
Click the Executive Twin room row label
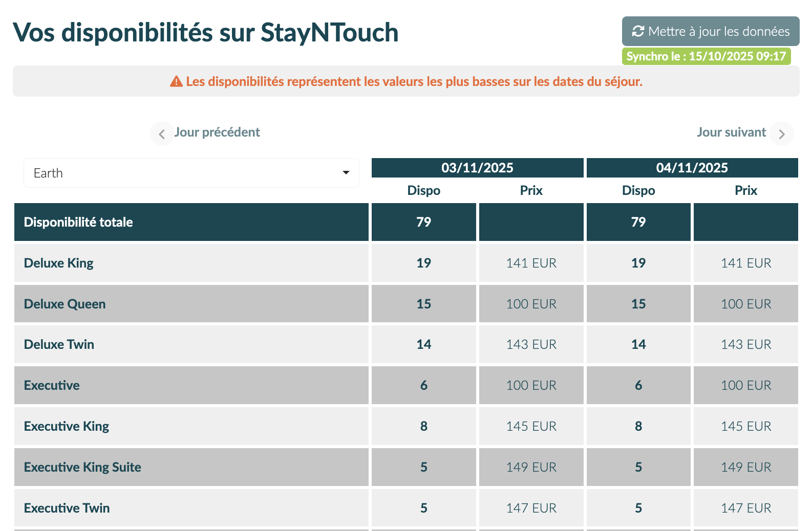[67, 508]
